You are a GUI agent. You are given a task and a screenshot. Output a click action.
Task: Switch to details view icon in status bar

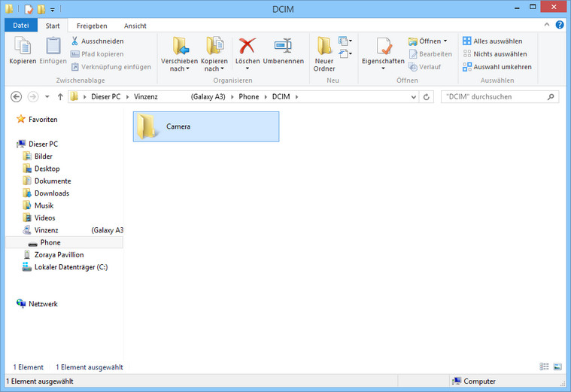(544, 366)
